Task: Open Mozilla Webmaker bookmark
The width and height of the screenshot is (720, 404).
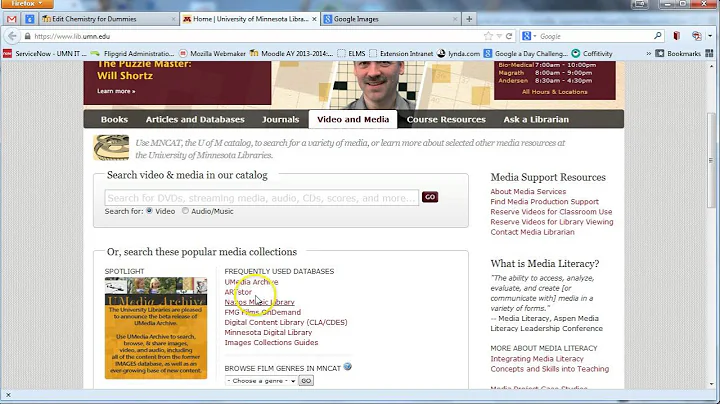Action: click(x=212, y=54)
